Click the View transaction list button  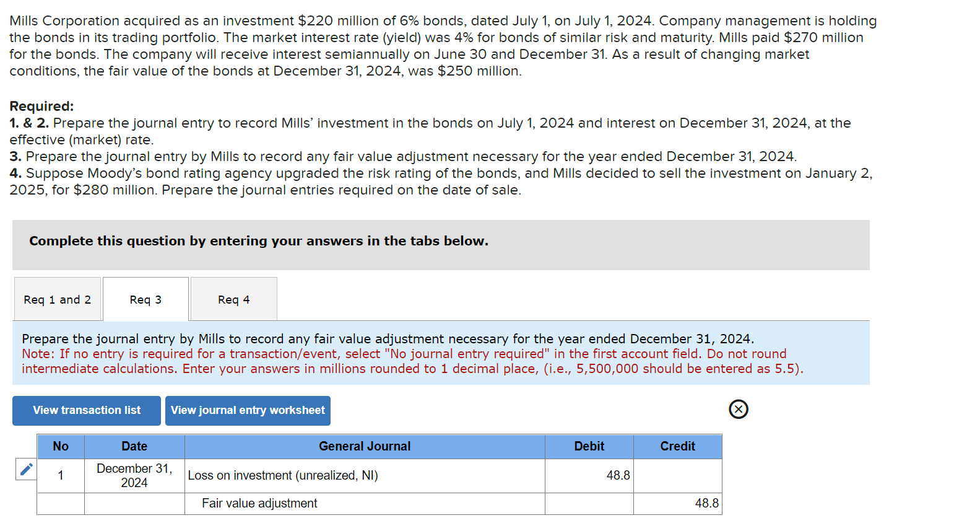pos(86,410)
